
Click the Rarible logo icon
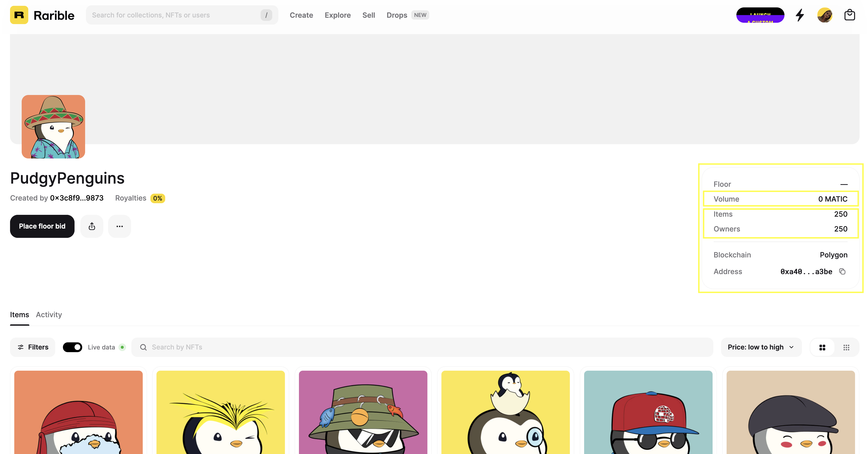[19, 15]
